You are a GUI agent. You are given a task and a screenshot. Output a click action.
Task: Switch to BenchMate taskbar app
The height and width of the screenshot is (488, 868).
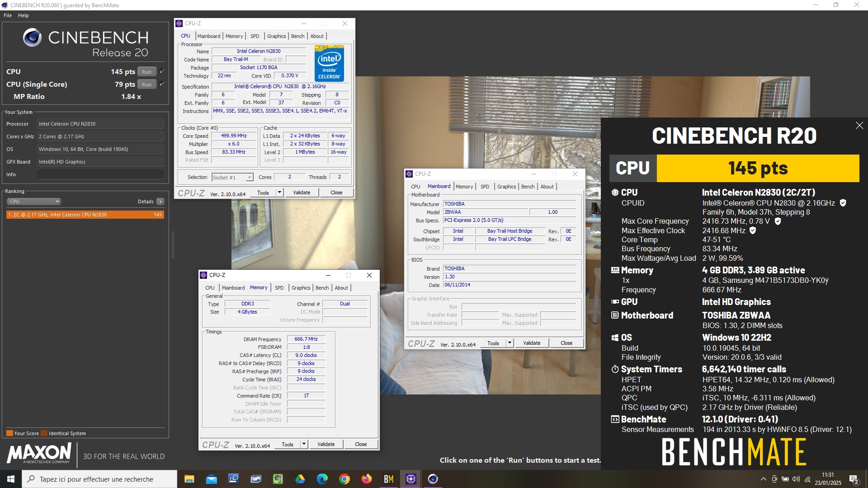coord(388,479)
